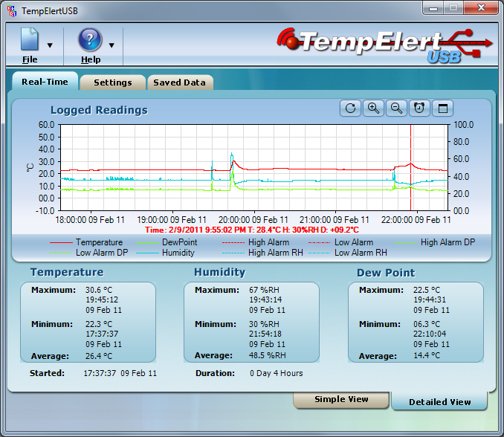Click average humidity value 48.5 %RH
Screen dimensions: 504x437
(x=267, y=355)
